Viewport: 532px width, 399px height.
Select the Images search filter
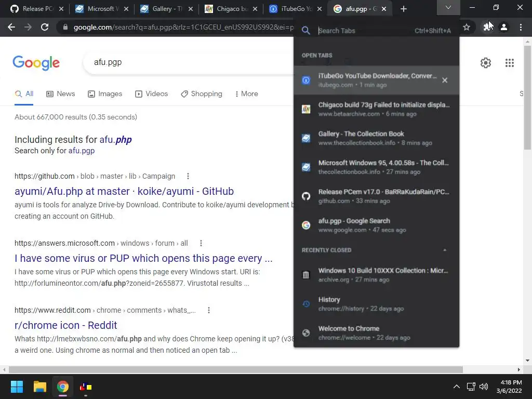[x=105, y=94]
